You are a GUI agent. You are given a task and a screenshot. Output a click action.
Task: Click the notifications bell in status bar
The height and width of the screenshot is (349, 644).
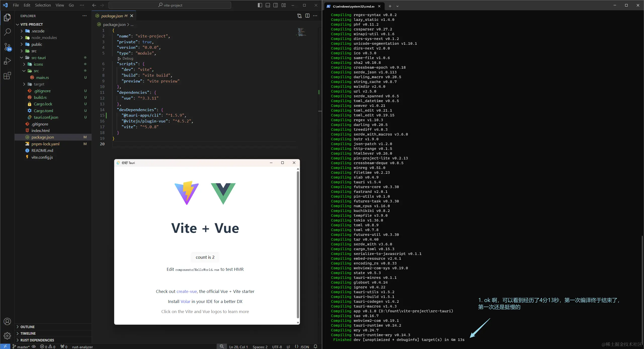(x=315, y=346)
